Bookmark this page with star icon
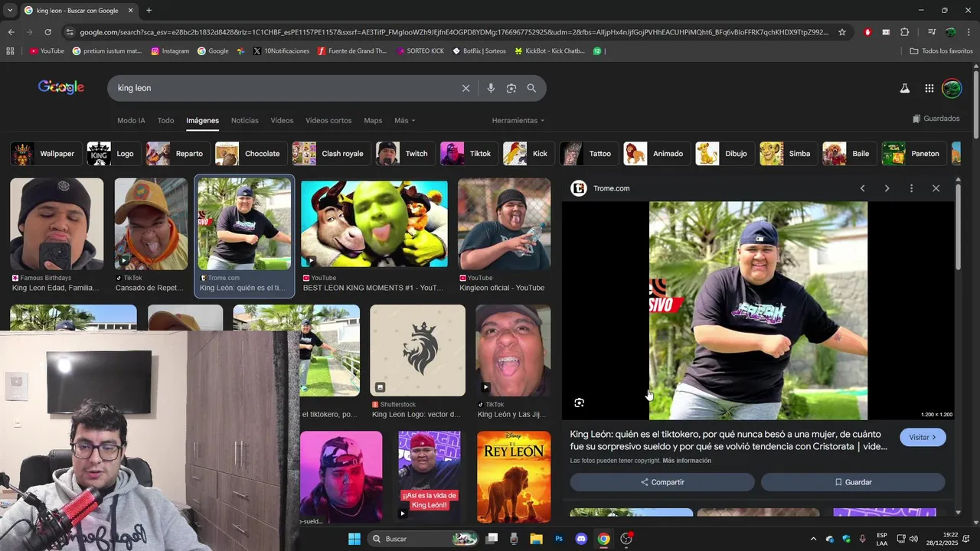This screenshot has width=980, height=551. pos(842,32)
